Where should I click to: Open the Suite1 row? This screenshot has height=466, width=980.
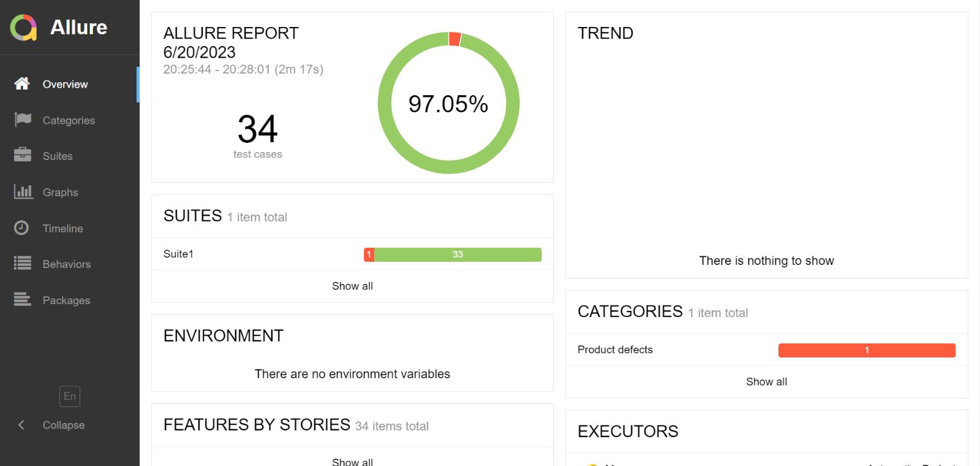(x=178, y=254)
